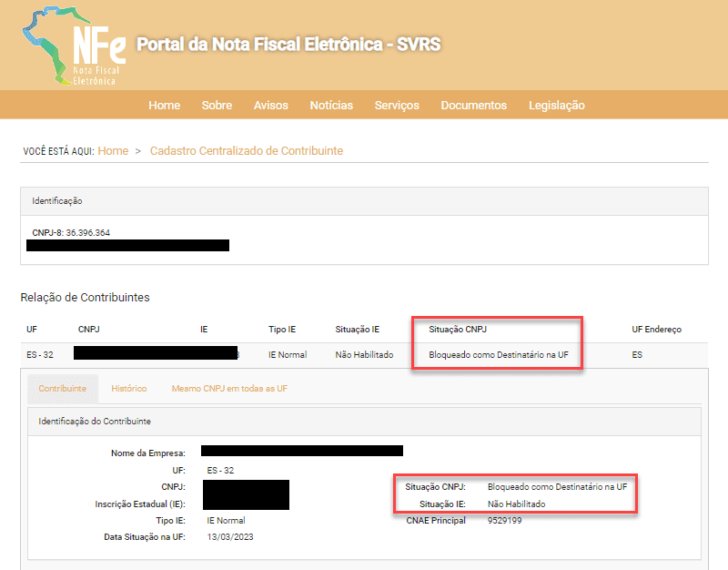Click the ES - 32 value beside UF label

click(x=220, y=470)
